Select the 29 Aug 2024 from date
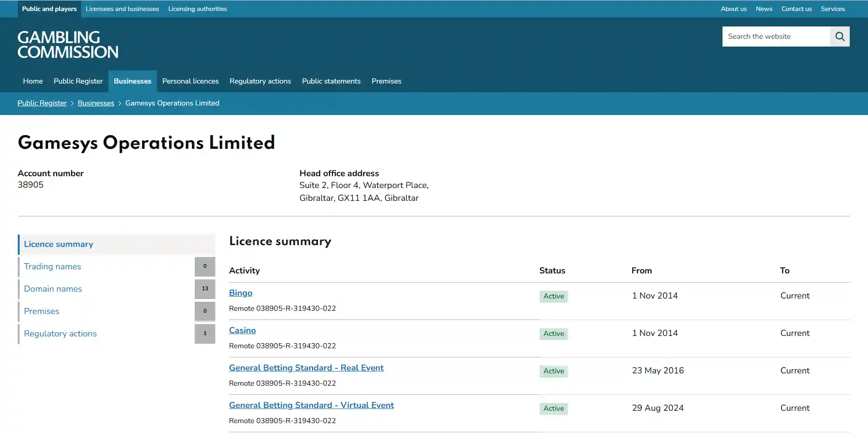The width and height of the screenshot is (868, 435). point(658,408)
